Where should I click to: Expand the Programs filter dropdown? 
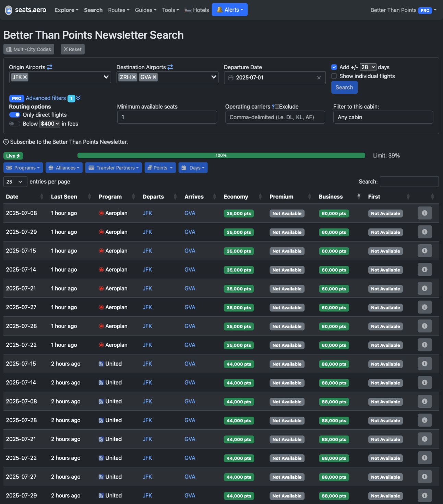[23, 168]
